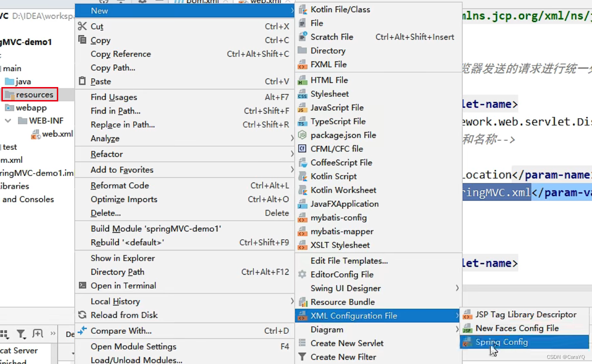Click the Compare With arrows icon
The image size is (592, 364).
82,330
